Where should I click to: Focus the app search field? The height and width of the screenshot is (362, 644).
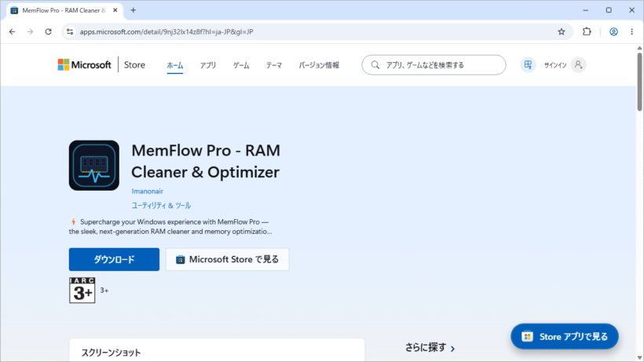click(x=434, y=65)
